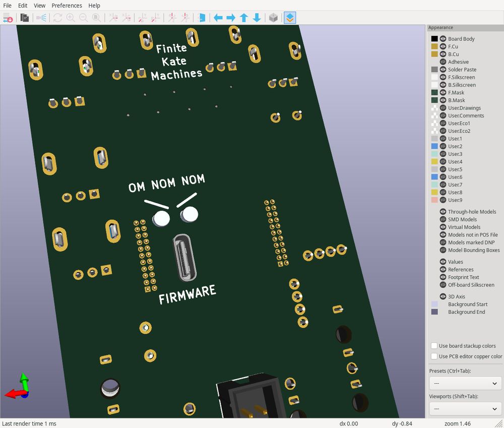Pan the board with the down arrow icon
504x428 pixels.
(257, 18)
